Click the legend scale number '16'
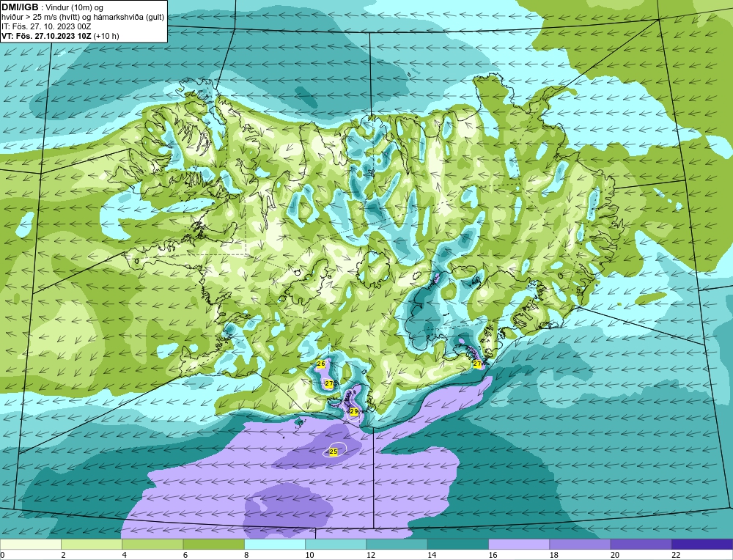This screenshot has width=733, height=560. pos(493,555)
